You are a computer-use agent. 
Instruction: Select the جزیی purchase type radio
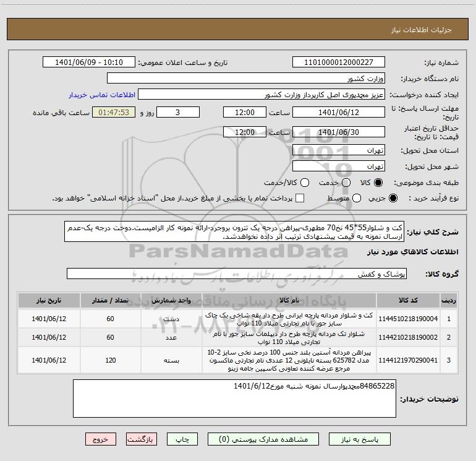pyautogui.click(x=393, y=198)
